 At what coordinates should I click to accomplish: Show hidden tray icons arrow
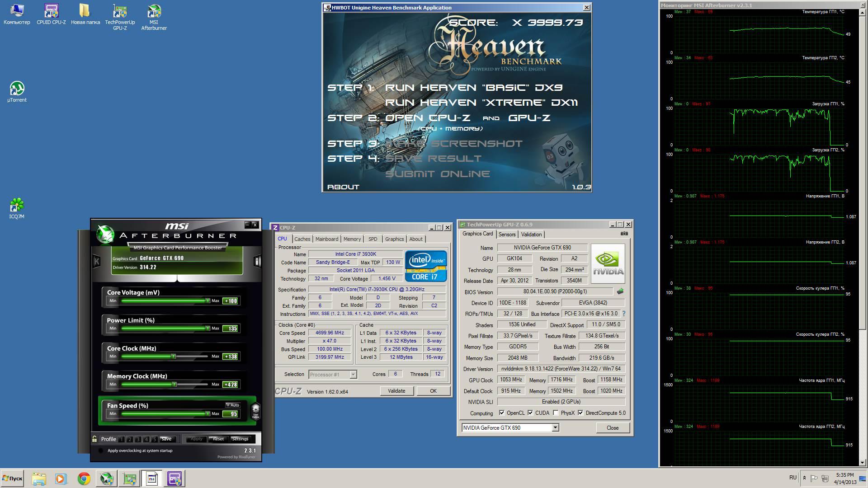coord(804,478)
